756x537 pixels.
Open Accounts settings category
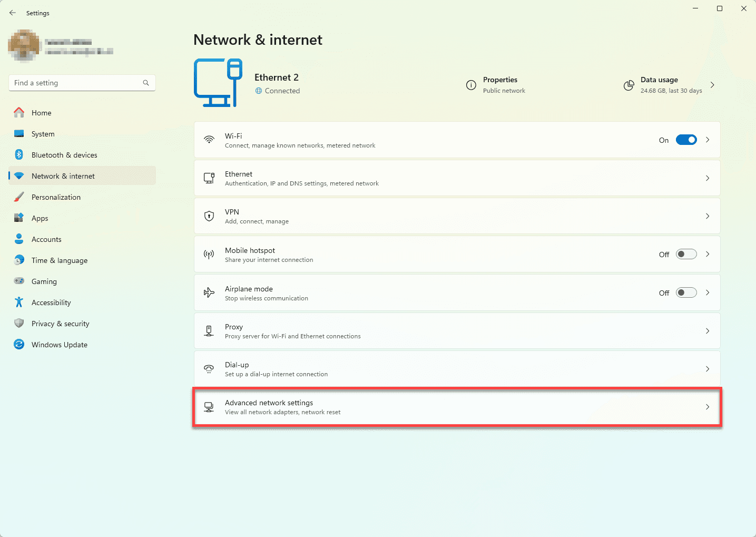click(82, 239)
